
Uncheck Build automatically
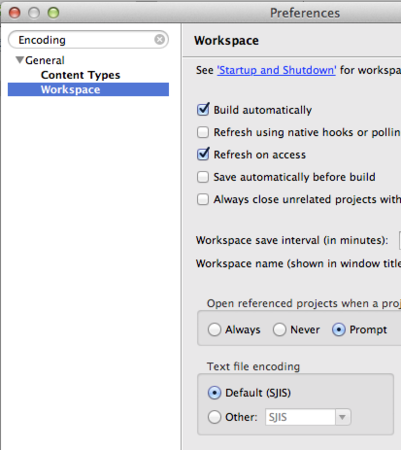tap(203, 110)
